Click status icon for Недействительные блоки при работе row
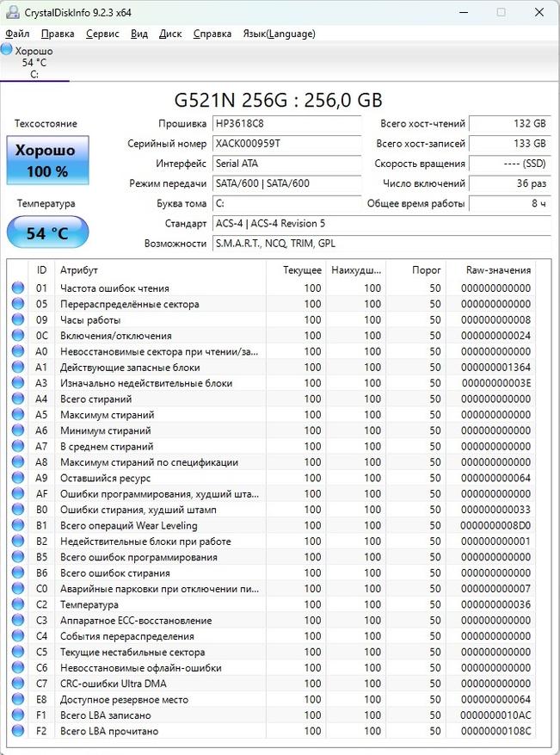The width and height of the screenshot is (560, 755). point(18,541)
